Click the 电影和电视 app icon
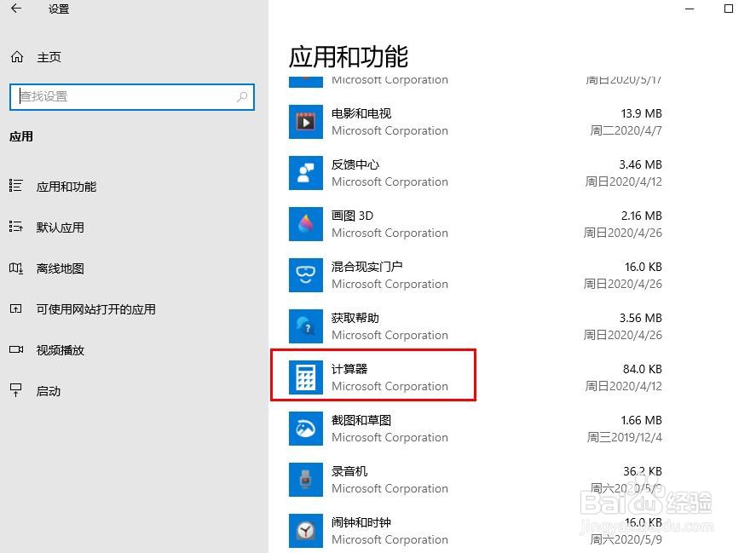Screen dimensions: 756x553 [x=306, y=122]
